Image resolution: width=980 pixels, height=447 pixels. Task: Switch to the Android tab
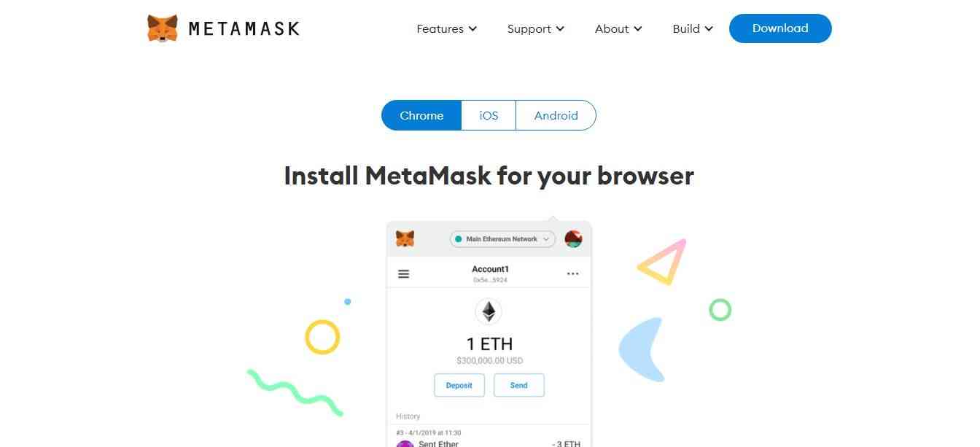click(x=556, y=115)
